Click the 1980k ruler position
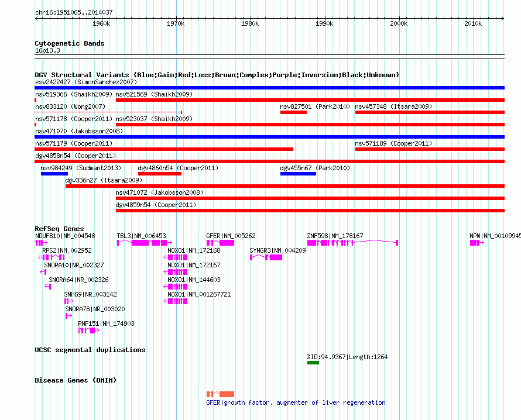The width and height of the screenshot is (521, 420). [x=250, y=23]
